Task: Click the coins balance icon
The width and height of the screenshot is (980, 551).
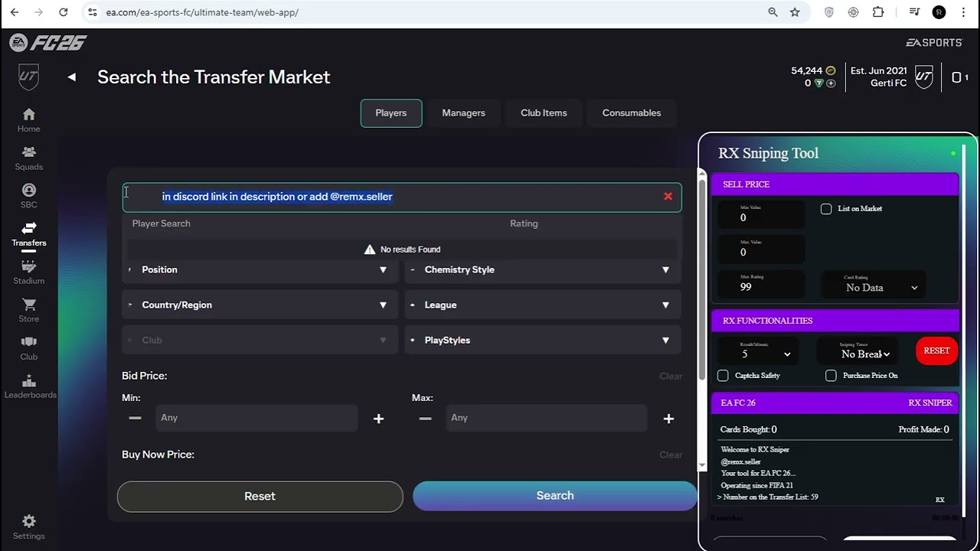Action: point(831,70)
